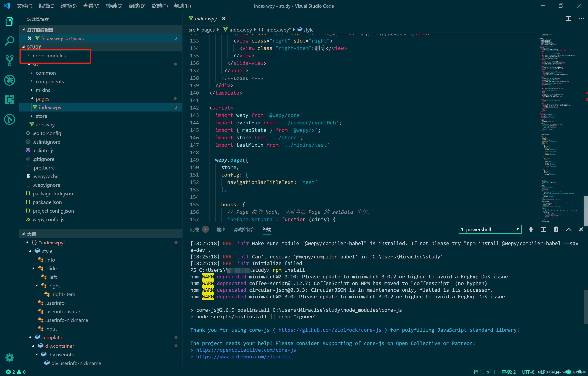Click the terminal vertical scrollbar

click(586, 306)
